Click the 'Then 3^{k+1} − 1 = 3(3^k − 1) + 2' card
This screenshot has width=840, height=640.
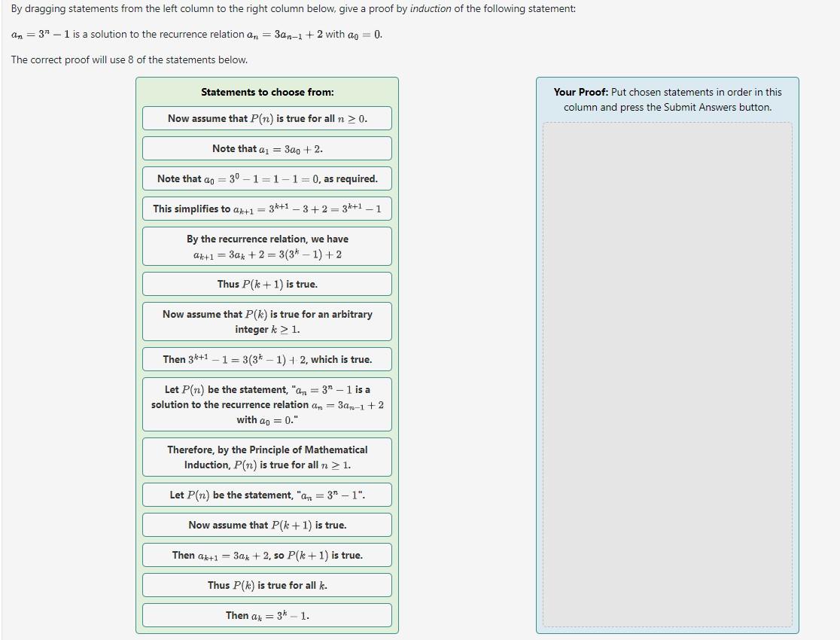coord(266,359)
